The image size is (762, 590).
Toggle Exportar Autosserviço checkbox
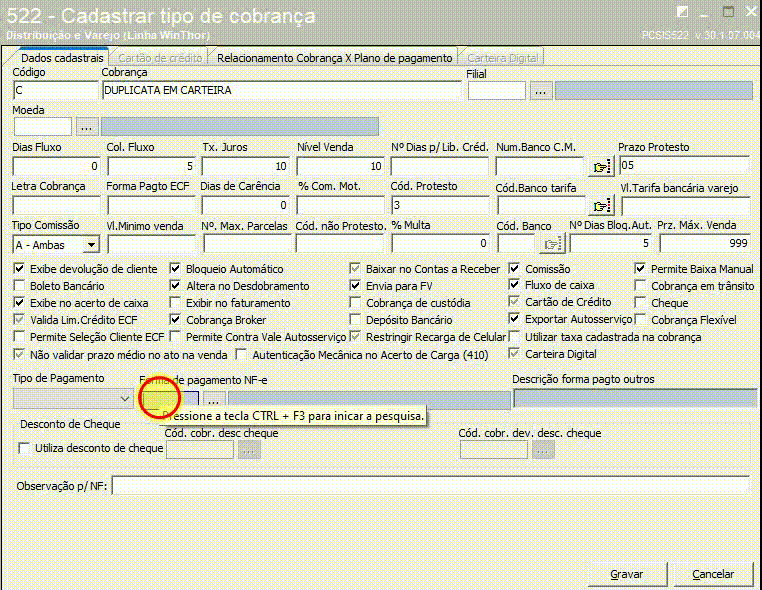[514, 318]
